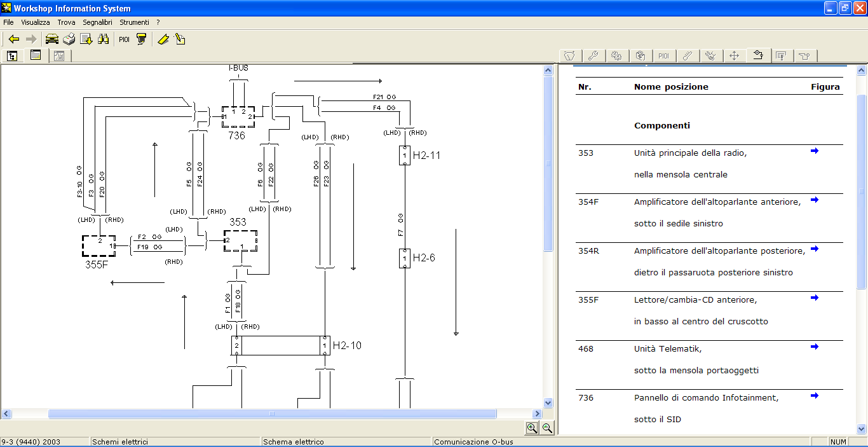868x447 pixels.
Task: Open the Visualizza menu
Action: (36, 22)
